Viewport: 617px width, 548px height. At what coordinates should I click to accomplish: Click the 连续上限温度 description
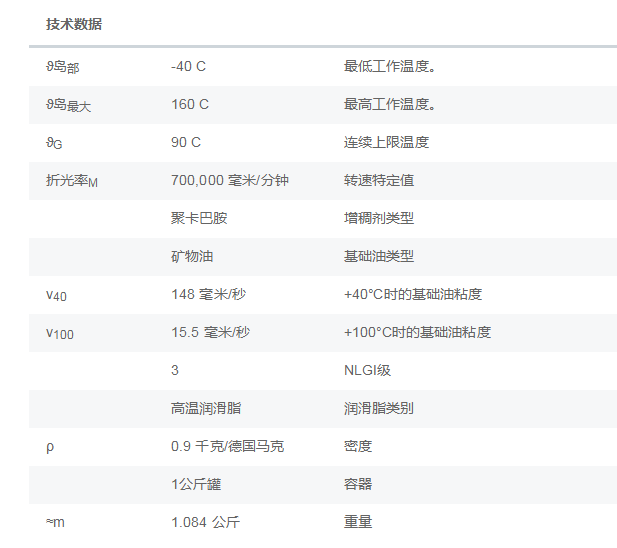[x=386, y=143]
